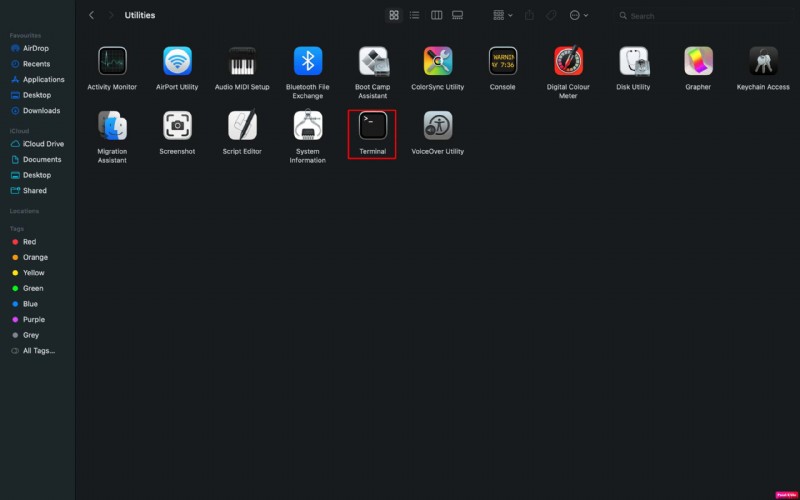Select the Console app icon
The image size is (800, 500).
coord(503,61)
